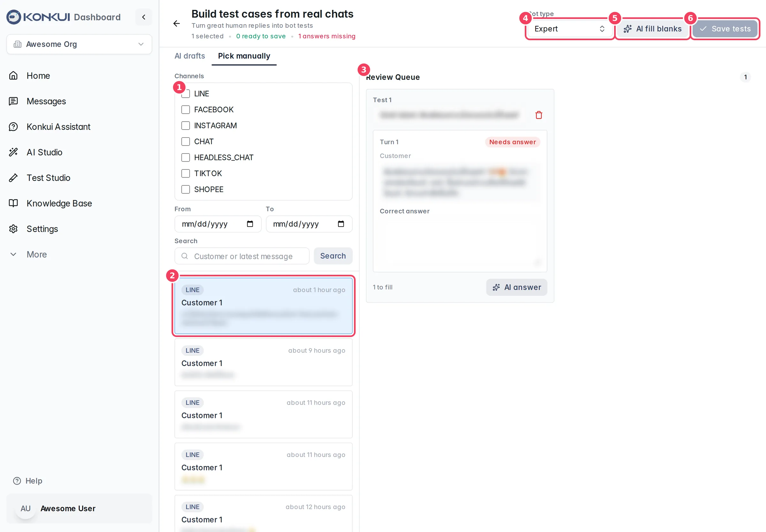The height and width of the screenshot is (532, 766).
Task: Collapse the sidebar with the chevron button
Action: (144, 17)
